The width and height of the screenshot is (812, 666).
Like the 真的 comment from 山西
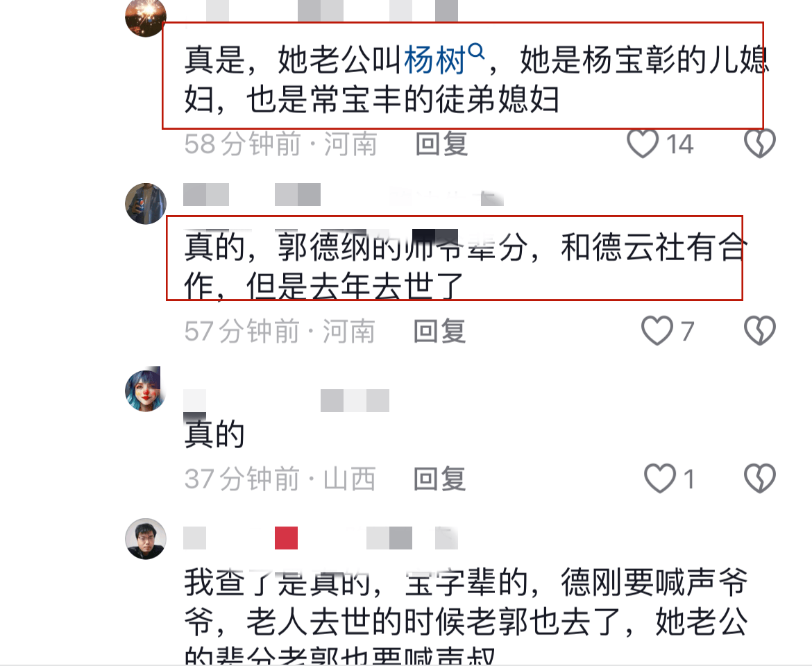[660, 478]
